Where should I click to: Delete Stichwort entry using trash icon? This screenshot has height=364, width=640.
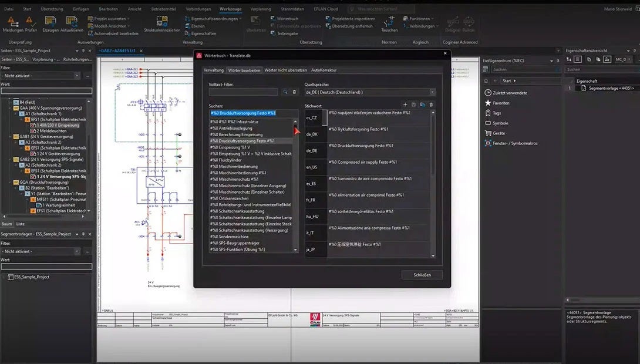(431, 105)
